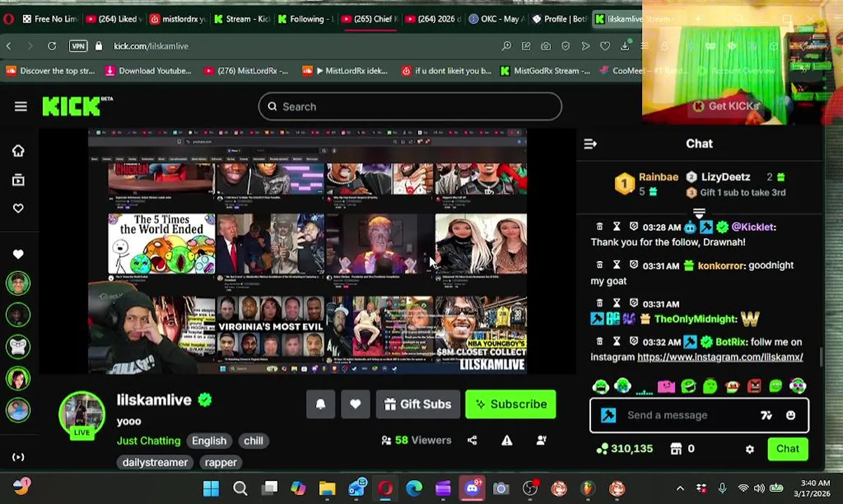
Task: Reload the page with the refresh icon
Action: point(52,46)
